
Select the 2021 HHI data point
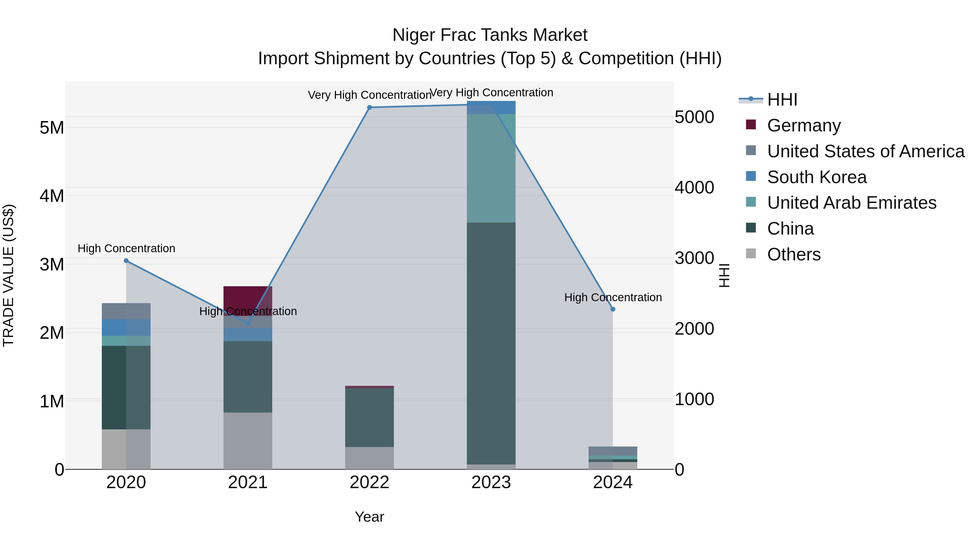[248, 324]
